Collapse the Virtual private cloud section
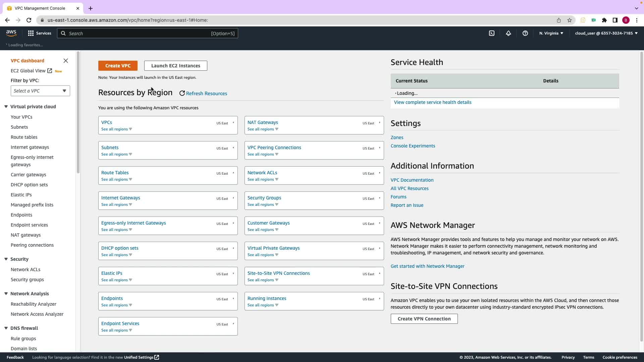This screenshot has height=362, width=644. 6,107
